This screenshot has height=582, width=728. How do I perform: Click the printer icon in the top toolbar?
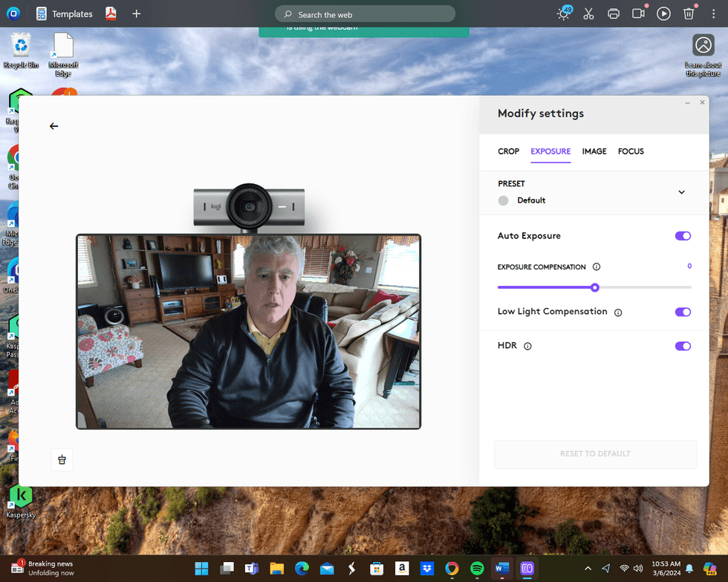[x=614, y=13]
